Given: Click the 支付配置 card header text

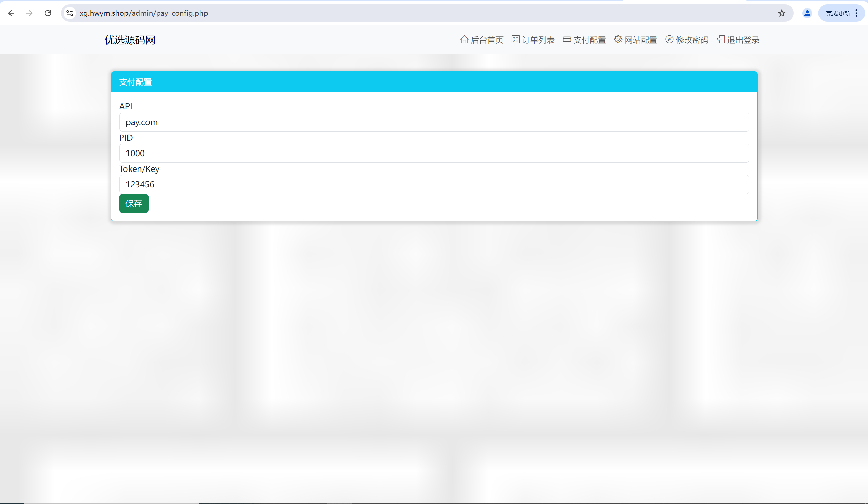Looking at the screenshot, I should (135, 82).
